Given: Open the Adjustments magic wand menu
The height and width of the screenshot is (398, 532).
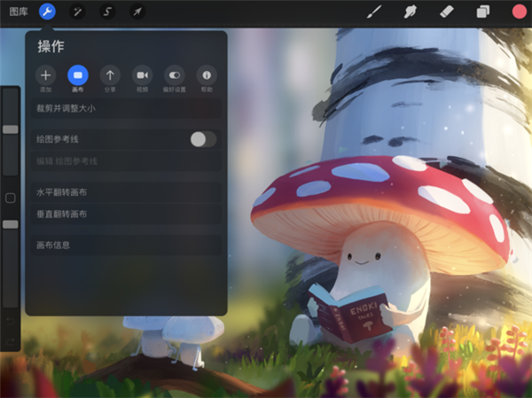Looking at the screenshot, I should (x=77, y=12).
